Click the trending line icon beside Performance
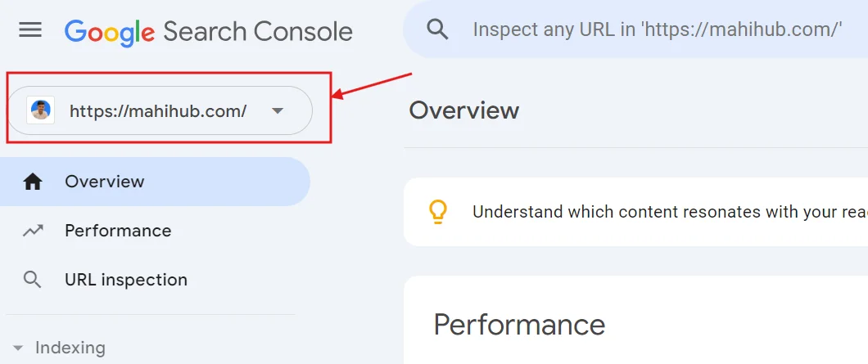Image resolution: width=868 pixels, height=364 pixels. tap(33, 231)
